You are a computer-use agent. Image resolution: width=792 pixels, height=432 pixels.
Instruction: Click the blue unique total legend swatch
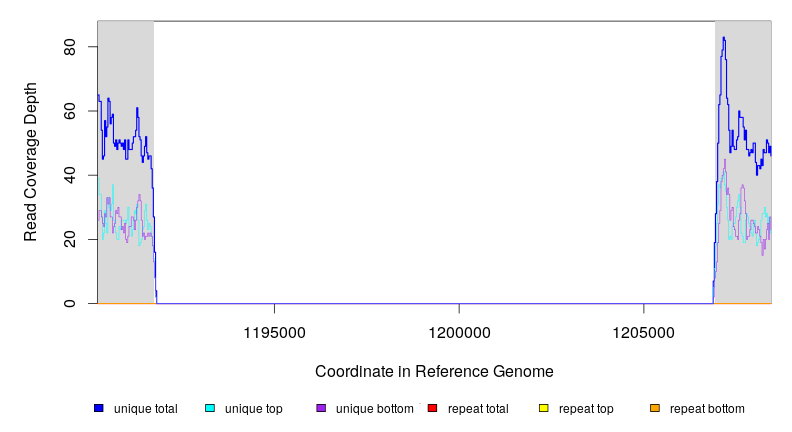pos(99,408)
